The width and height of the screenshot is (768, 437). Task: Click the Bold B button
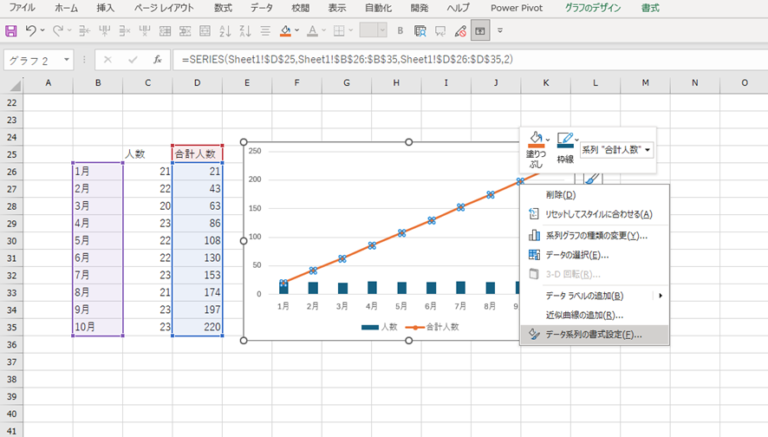pos(400,31)
